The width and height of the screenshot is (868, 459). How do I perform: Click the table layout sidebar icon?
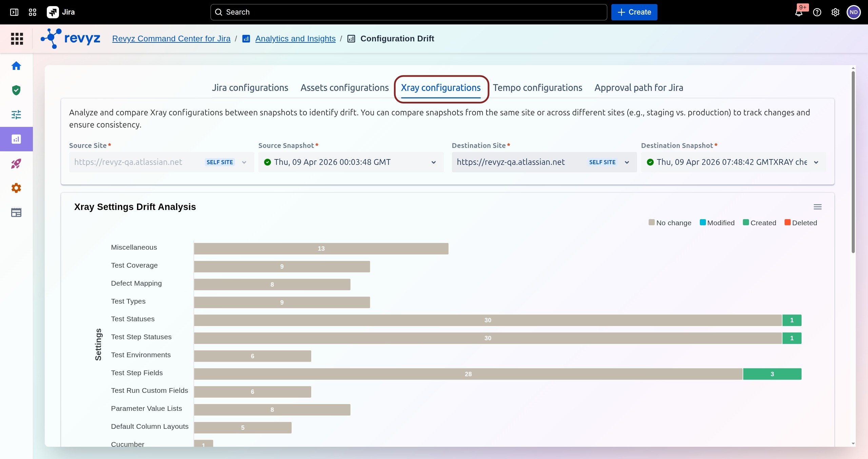click(16, 213)
